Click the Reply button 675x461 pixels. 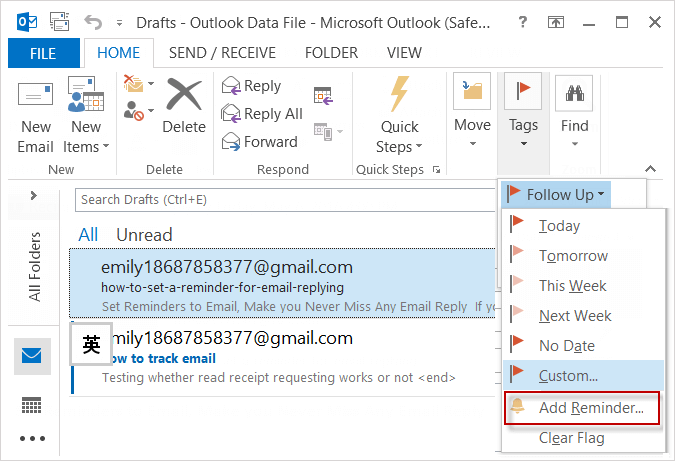251,86
